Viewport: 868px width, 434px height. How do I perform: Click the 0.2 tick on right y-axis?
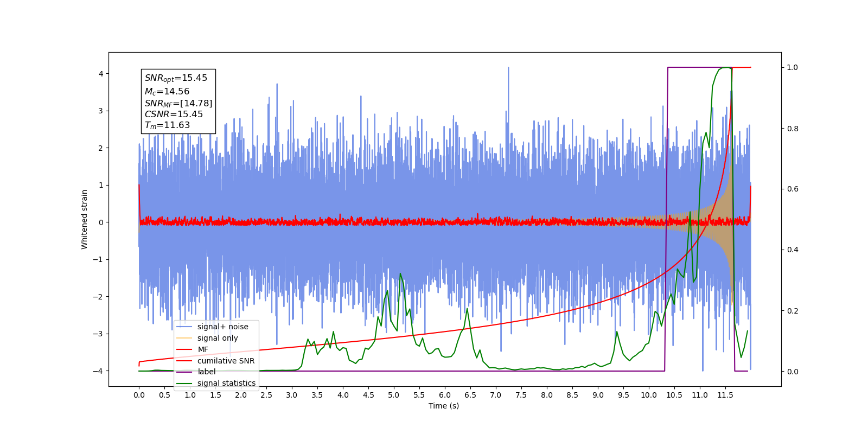point(793,311)
